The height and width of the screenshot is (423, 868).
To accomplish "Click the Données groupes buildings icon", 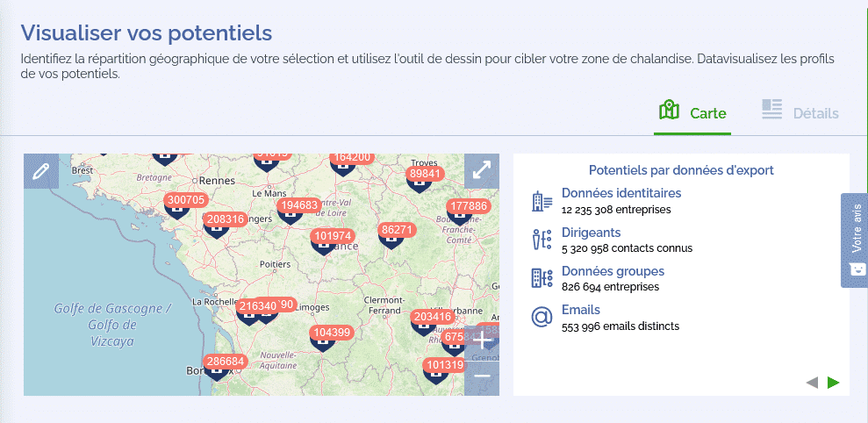I will (x=542, y=278).
